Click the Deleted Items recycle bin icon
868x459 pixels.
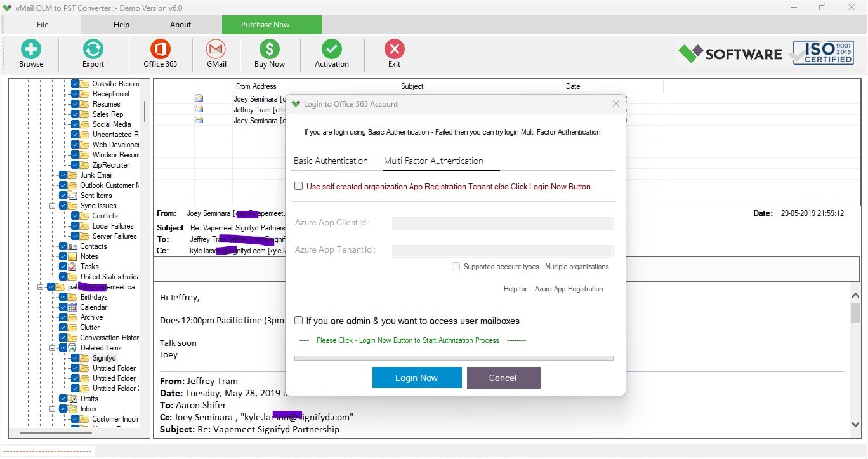pyautogui.click(x=72, y=348)
